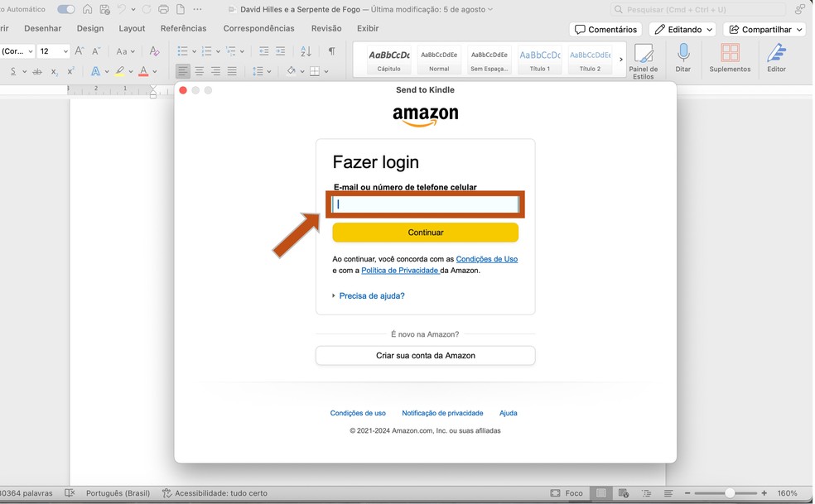
Task: Open the Editando mode dropdown
Action: [x=682, y=30]
